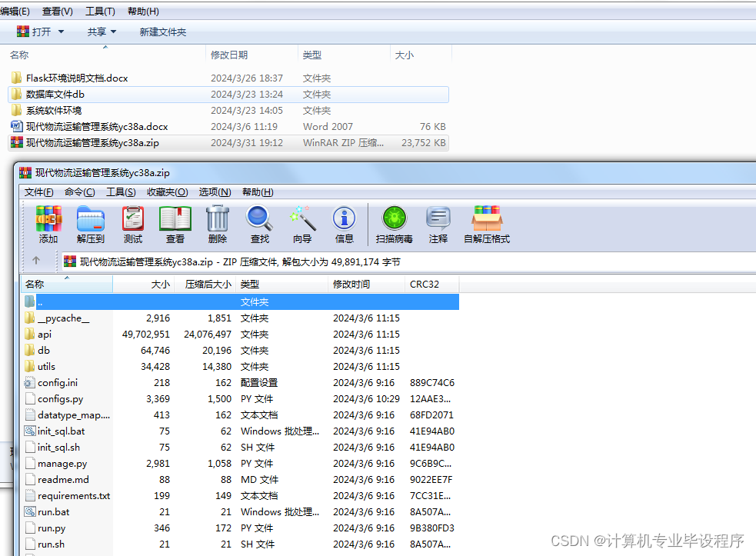Click the 新建文件夹 button
Viewport: 756px width, 556px height.
(x=162, y=32)
